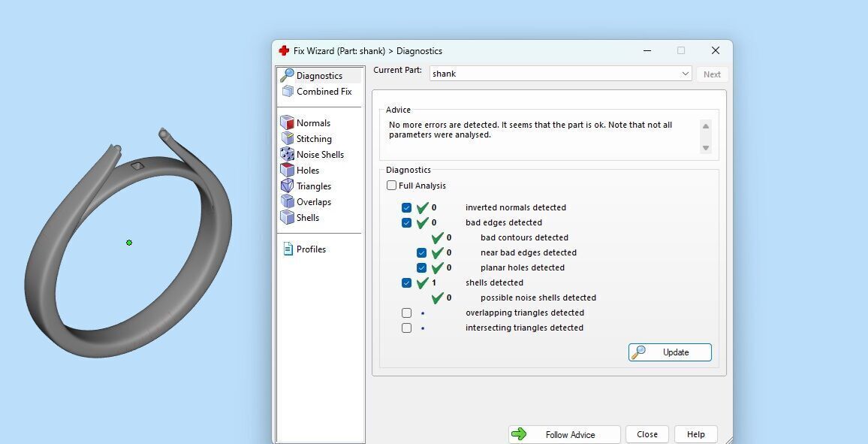Go to the Overlaps page
The width and height of the screenshot is (868, 444).
click(x=314, y=202)
